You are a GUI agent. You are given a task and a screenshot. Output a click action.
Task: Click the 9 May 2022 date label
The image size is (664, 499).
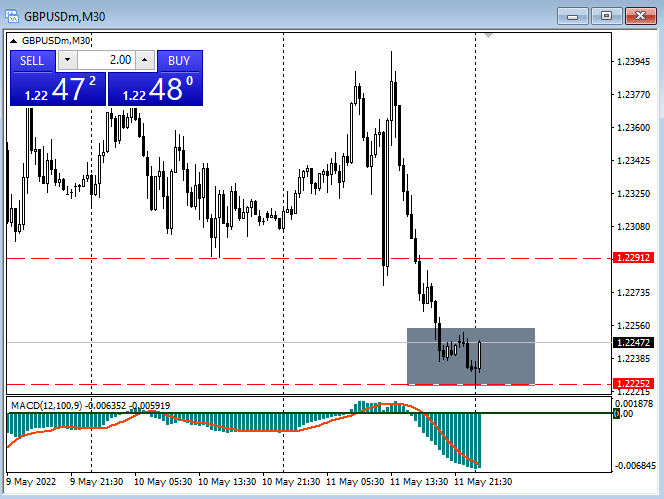point(31,482)
